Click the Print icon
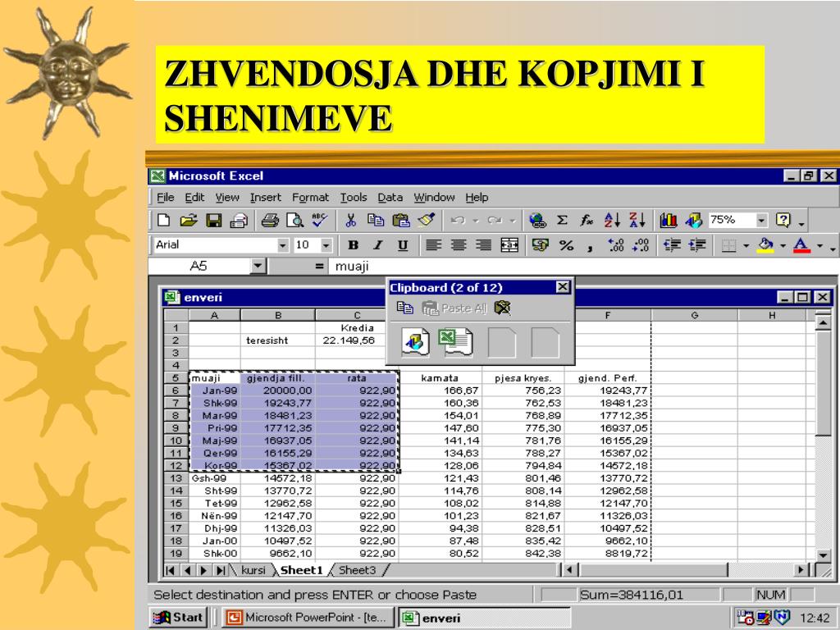 270,220
